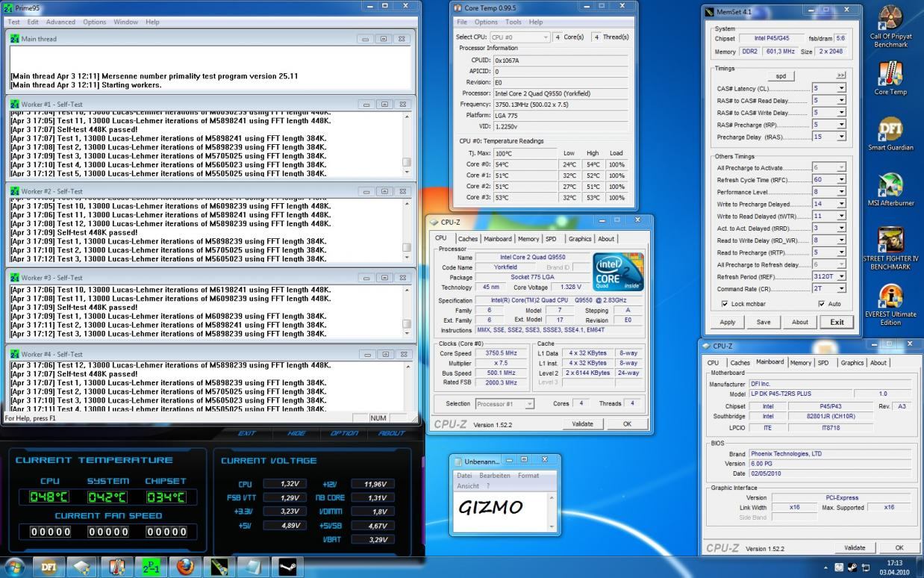Open the MSI Afterburner desktop shortcut

890,190
